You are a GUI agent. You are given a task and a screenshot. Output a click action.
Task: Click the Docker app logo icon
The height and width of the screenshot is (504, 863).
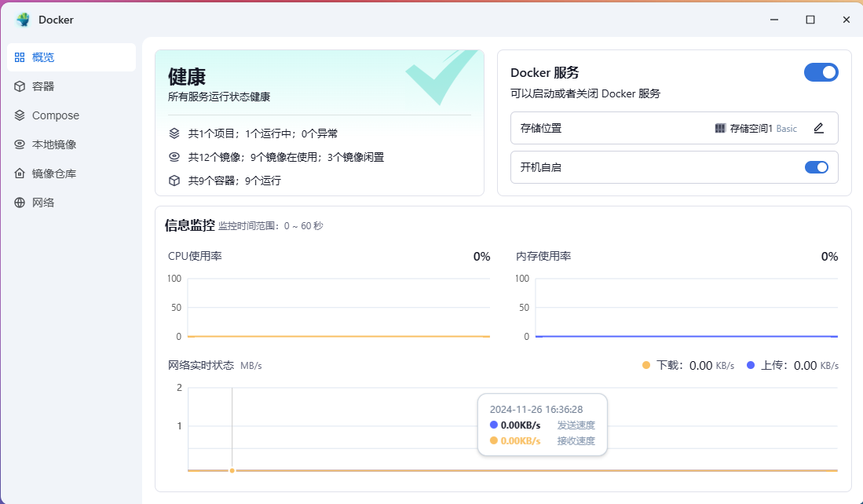[23, 20]
